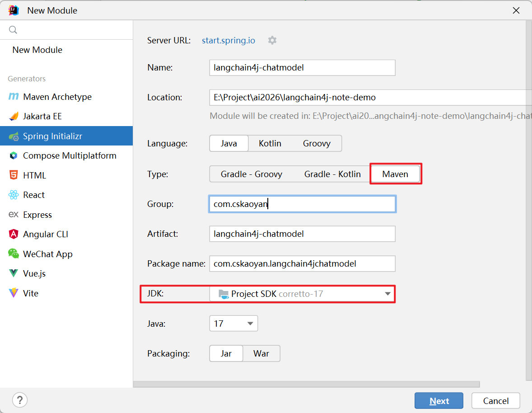This screenshot has width=532, height=413.
Task: Select Angular CLI generator
Action: click(x=66, y=234)
